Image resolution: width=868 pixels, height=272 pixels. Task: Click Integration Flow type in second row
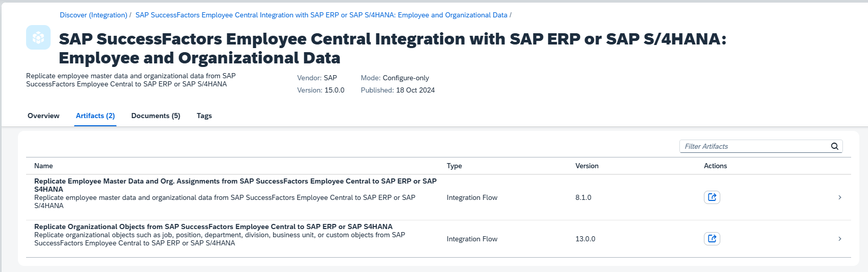472,239
